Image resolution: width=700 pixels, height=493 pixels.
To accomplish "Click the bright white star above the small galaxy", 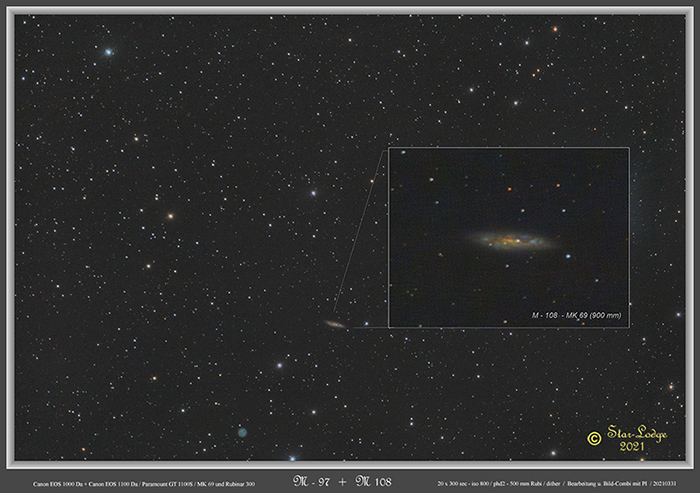I will tap(313, 193).
